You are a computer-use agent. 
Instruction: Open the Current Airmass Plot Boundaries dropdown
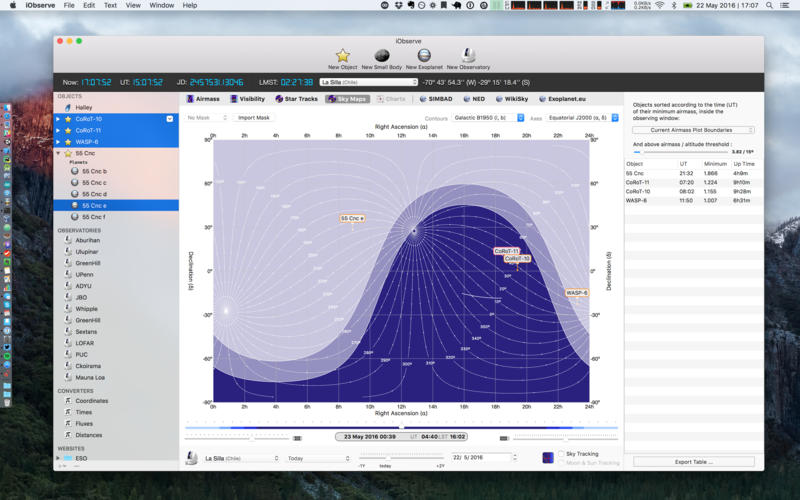(x=693, y=130)
